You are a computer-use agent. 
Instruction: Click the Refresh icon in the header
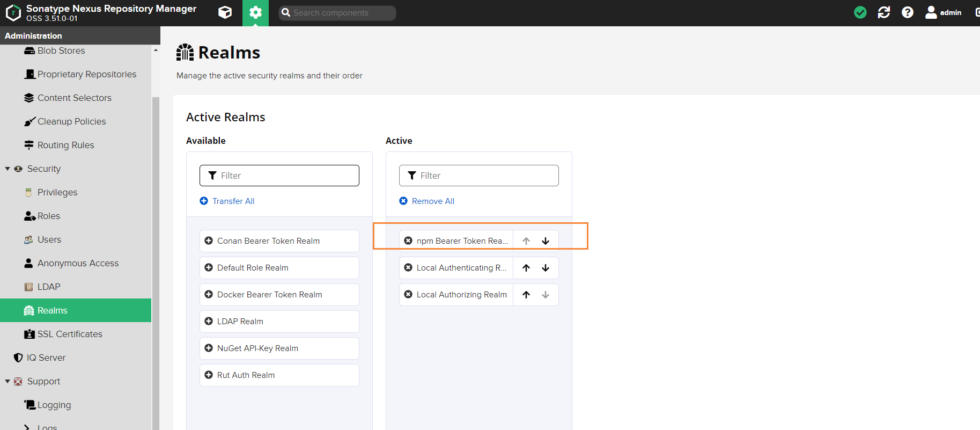pyautogui.click(x=884, y=12)
